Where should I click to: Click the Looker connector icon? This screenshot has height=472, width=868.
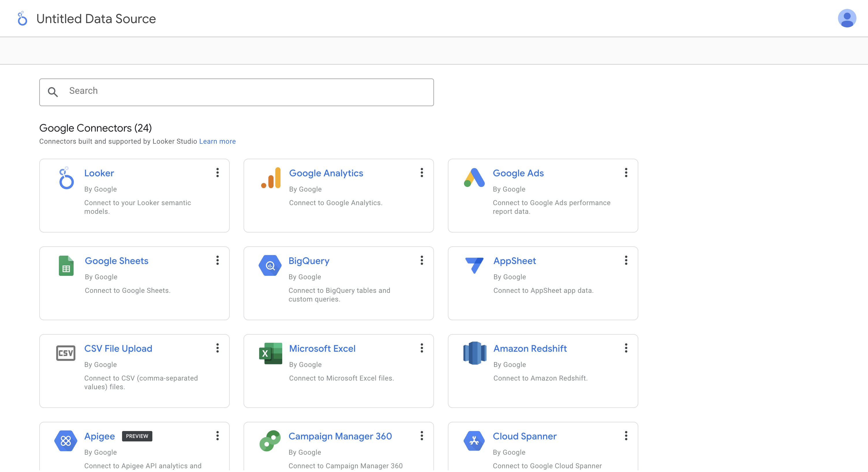click(x=66, y=178)
